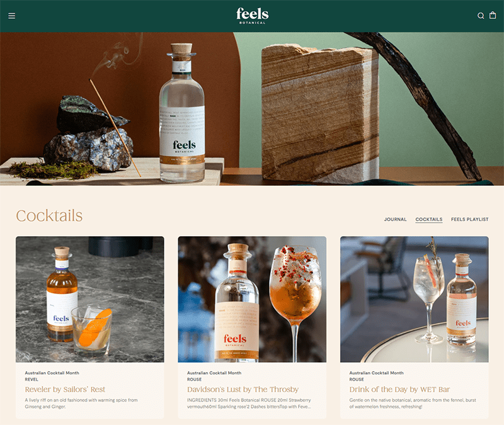Click the Reveler ginseng and ginger description
504x425 pixels.
point(81,403)
